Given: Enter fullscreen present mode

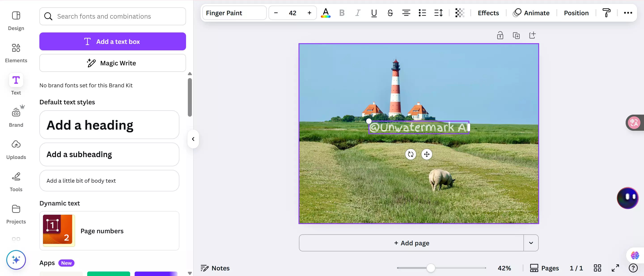Looking at the screenshot, I should (x=615, y=268).
